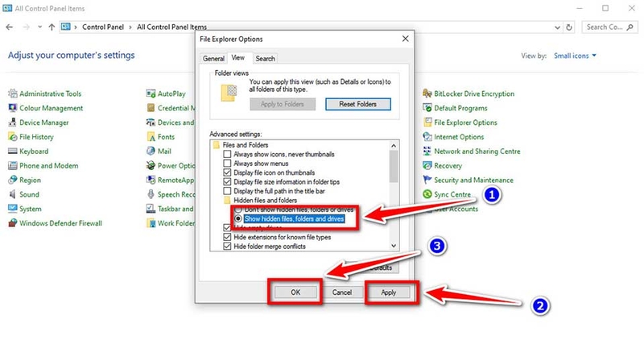The height and width of the screenshot is (361, 644).
Task: Click the Apply to Folders button
Action: (x=283, y=105)
